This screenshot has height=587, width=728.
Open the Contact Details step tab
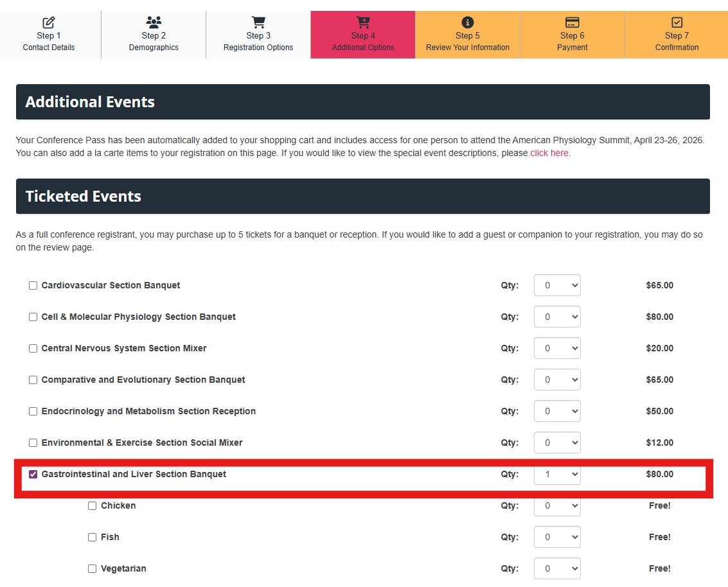[50, 35]
